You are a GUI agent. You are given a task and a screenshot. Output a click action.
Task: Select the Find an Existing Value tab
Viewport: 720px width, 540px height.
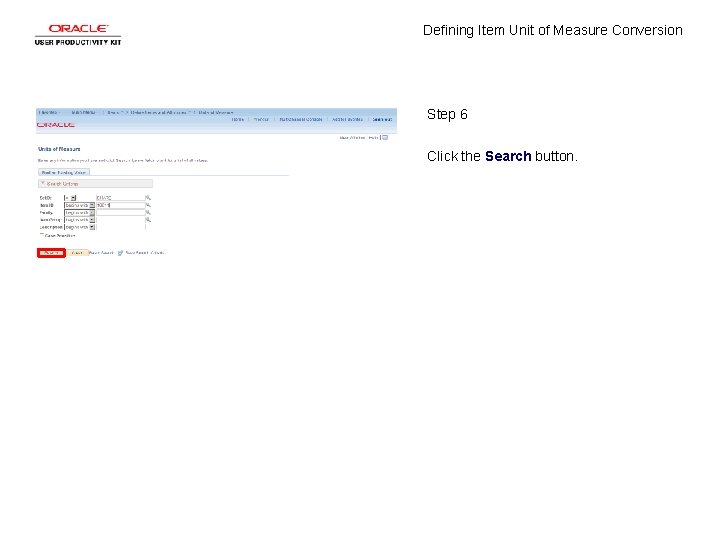coord(64,173)
